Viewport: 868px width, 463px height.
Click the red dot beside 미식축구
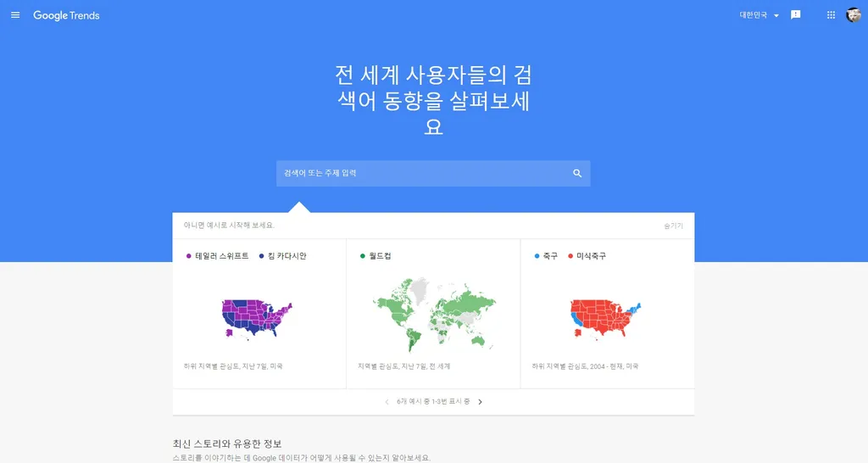tap(570, 256)
